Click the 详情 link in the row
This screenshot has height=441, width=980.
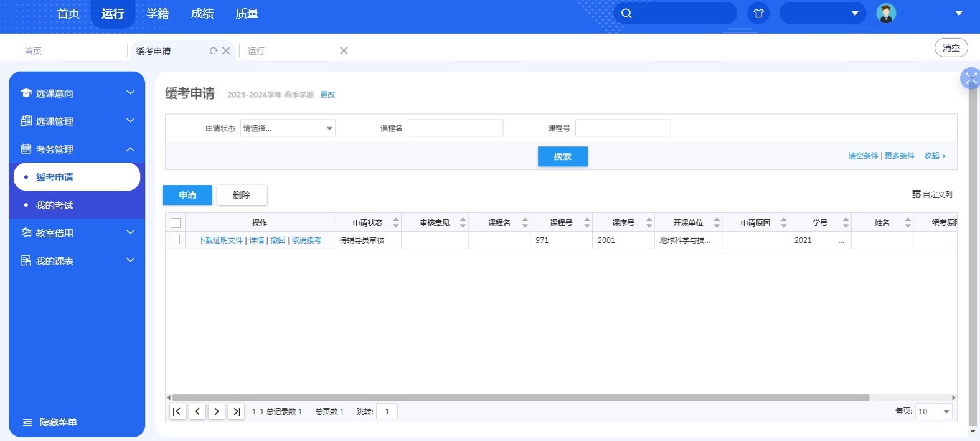click(x=257, y=240)
